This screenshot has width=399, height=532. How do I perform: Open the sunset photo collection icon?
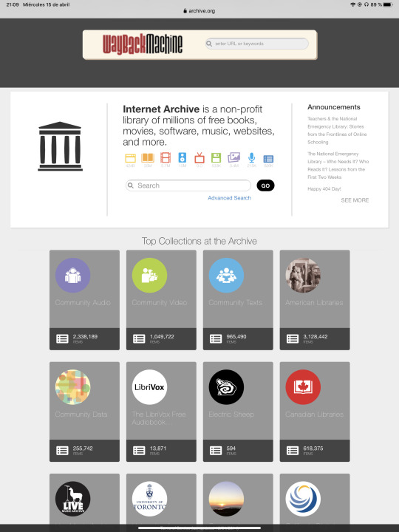pyautogui.click(x=226, y=499)
